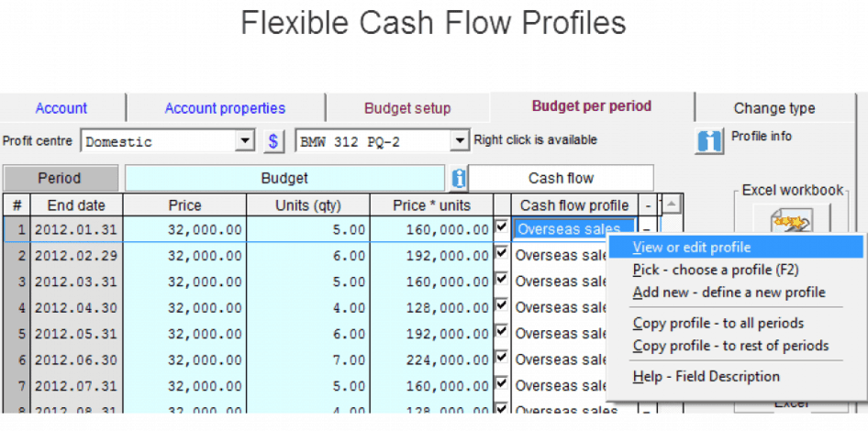Click Copy profile - to all periods
The width and height of the screenshot is (868, 431).
point(718,323)
